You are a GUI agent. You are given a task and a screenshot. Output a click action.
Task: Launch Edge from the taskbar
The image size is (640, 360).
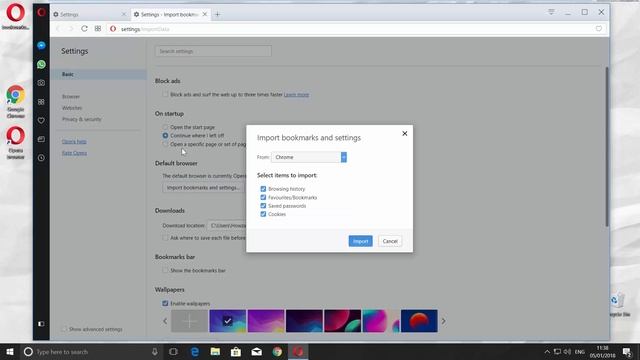coord(195,351)
